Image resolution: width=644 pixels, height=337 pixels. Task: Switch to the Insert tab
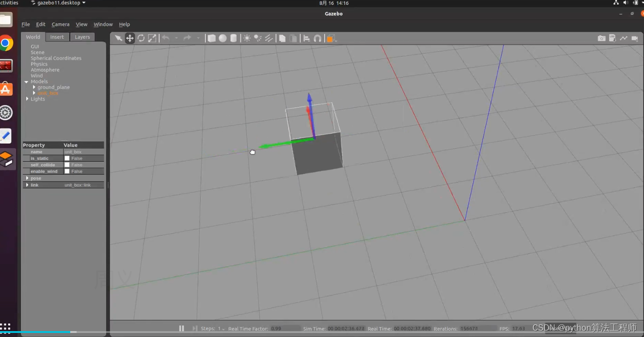click(57, 37)
